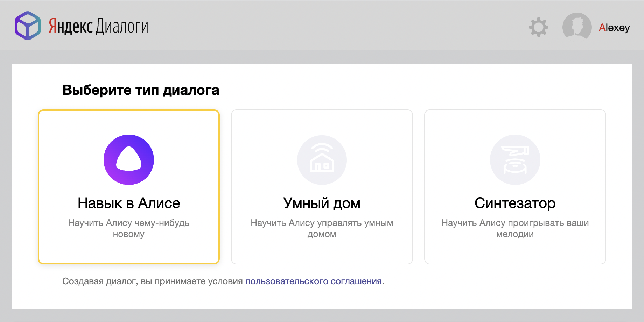Image resolution: width=644 pixels, height=322 pixels.
Task: Choose the "Синтезатор" title
Action: (515, 203)
